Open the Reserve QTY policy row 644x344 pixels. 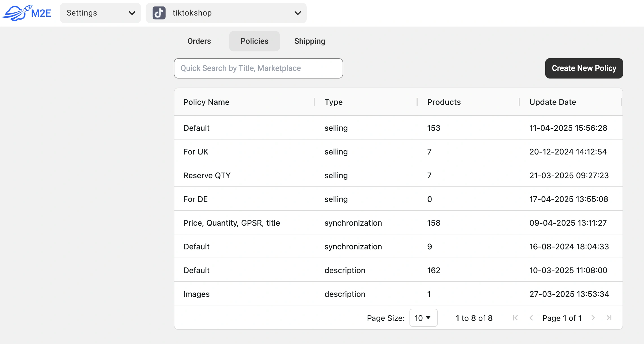[x=207, y=175]
